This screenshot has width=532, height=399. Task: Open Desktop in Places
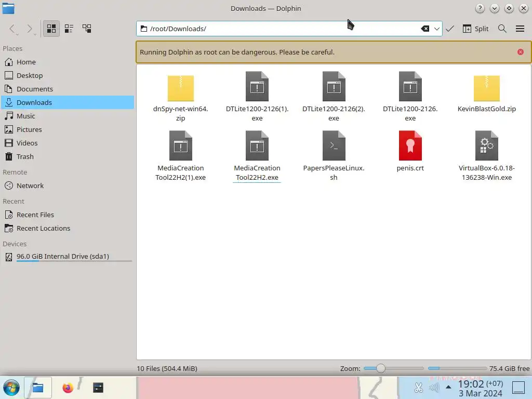pos(68,76)
